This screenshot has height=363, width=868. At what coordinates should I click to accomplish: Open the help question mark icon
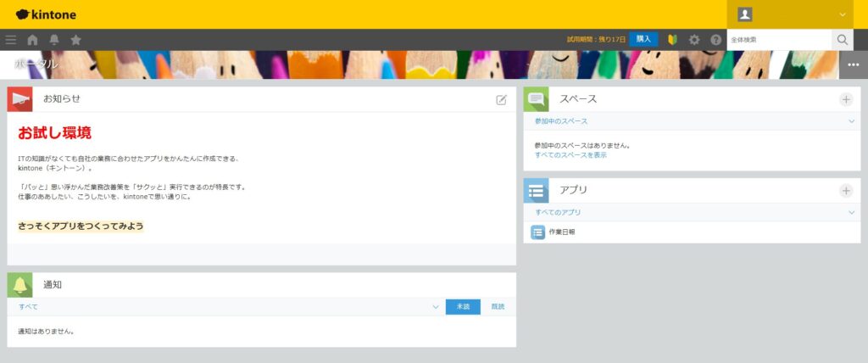tap(715, 40)
